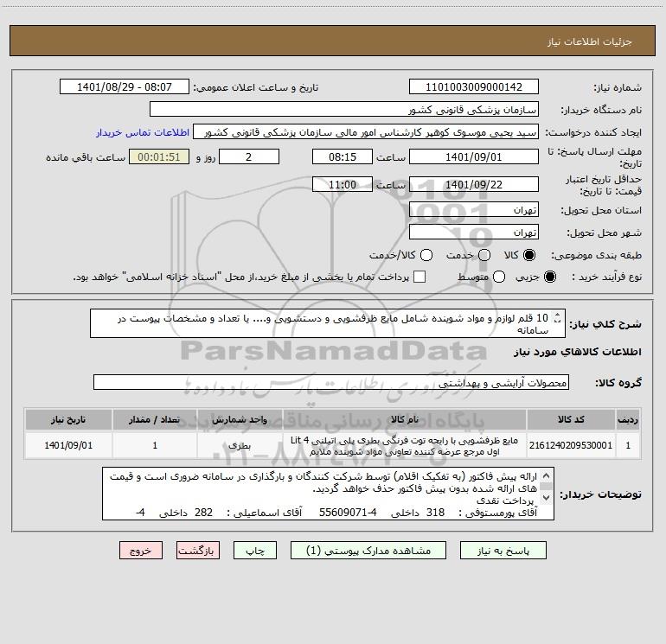Click the request creator name field
The width and height of the screenshot is (666, 644).
366,132
